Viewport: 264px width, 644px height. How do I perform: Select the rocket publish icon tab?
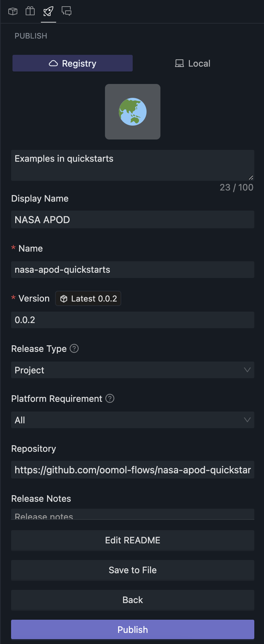click(48, 11)
